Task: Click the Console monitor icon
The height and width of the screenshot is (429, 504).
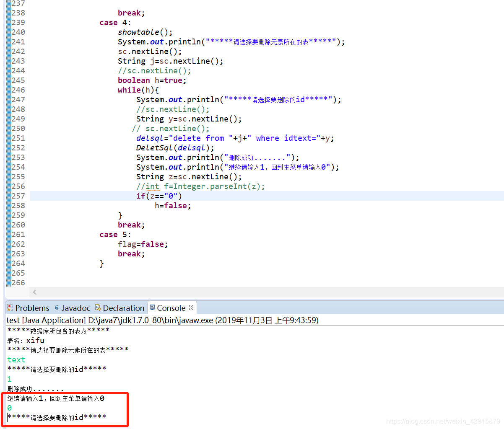Action: point(152,308)
